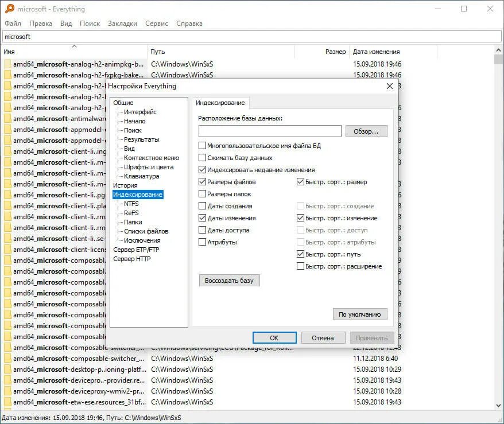This screenshot has height=424, width=504.
Task: Select Контекстное меню in settings tree
Action: tap(152, 158)
